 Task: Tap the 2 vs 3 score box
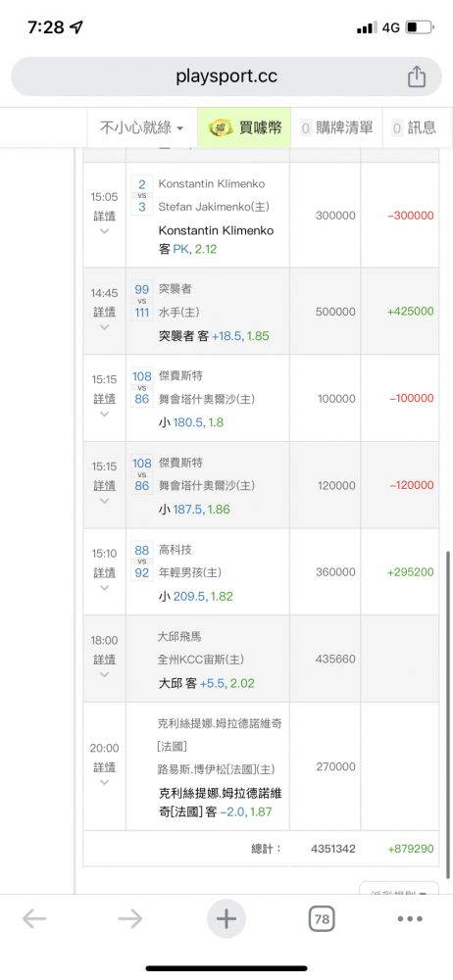pos(142,195)
